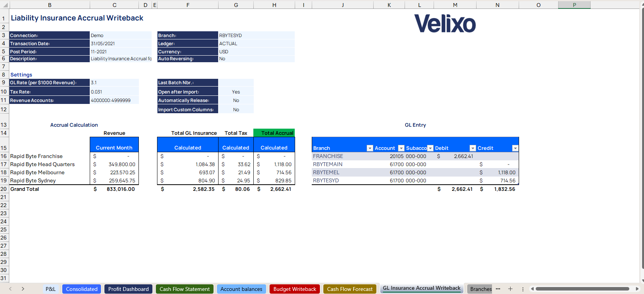Select the GL Insurance Accrual Writeback tab
Viewport: 644px width, 294px height.
point(422,288)
